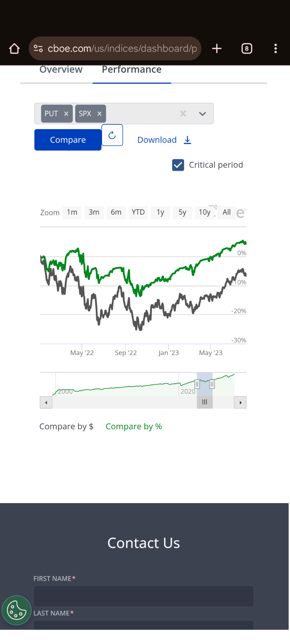Open the tab switcher showing 8 tabs
Image resolution: width=290 pixels, height=644 pixels.
[247, 49]
